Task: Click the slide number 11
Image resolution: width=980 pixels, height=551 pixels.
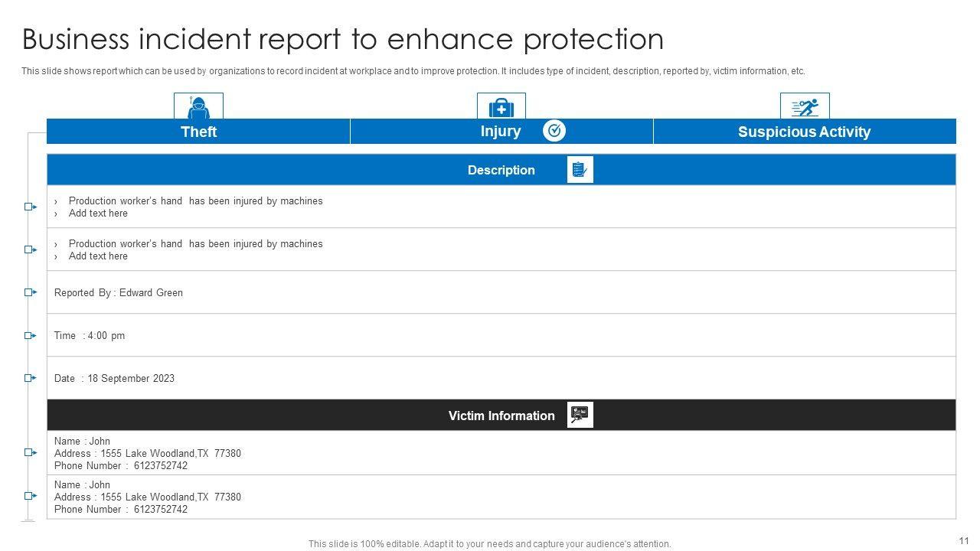Action: [963, 540]
